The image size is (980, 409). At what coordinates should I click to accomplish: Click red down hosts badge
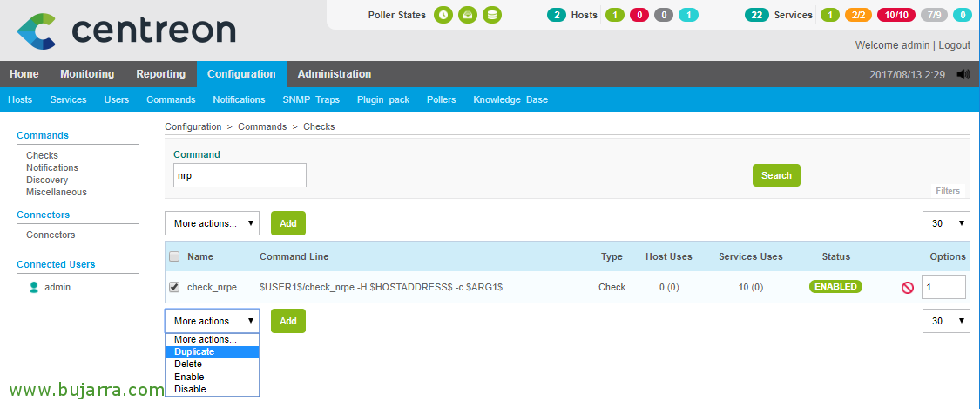tap(639, 15)
